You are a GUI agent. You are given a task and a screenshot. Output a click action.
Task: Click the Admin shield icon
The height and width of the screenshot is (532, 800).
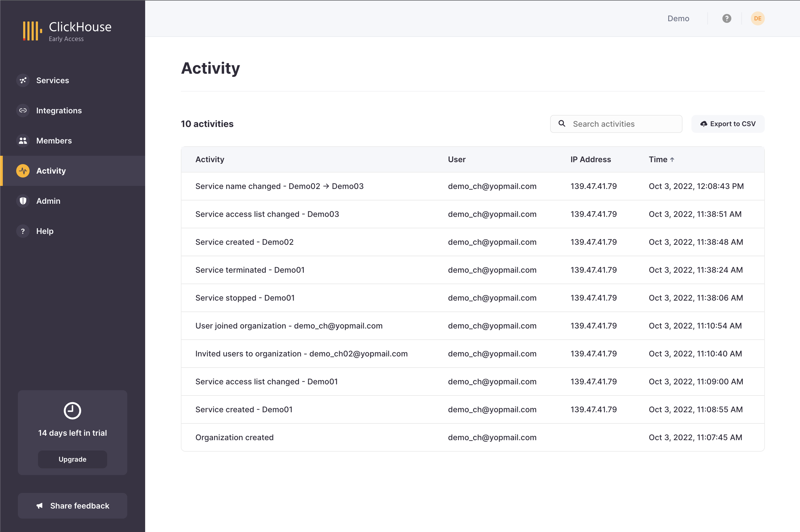pyautogui.click(x=23, y=201)
